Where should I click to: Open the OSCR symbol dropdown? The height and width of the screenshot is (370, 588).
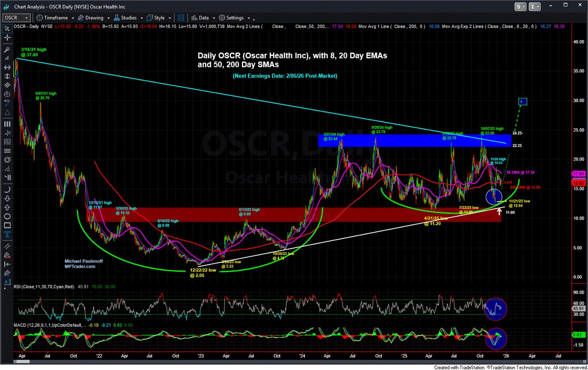pyautogui.click(x=27, y=18)
